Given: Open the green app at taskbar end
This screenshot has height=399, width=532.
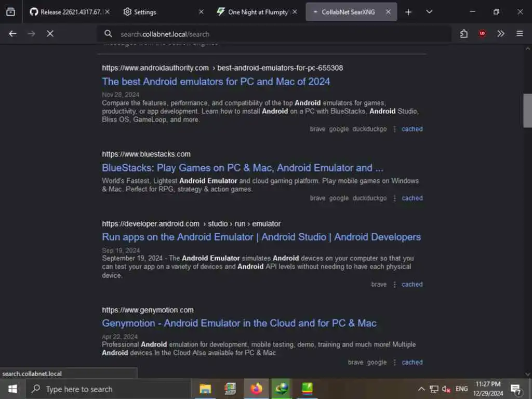Looking at the screenshot, I should (307, 389).
